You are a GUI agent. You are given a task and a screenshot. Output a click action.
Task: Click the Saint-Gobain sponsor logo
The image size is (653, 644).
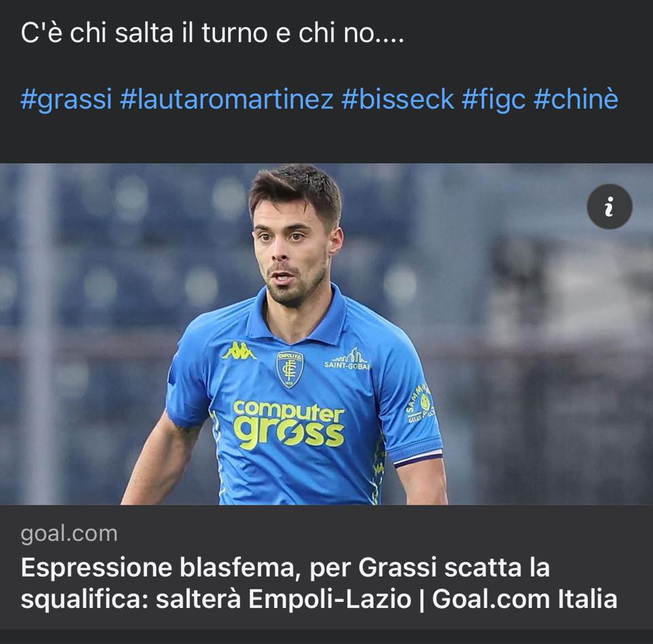pos(346,359)
